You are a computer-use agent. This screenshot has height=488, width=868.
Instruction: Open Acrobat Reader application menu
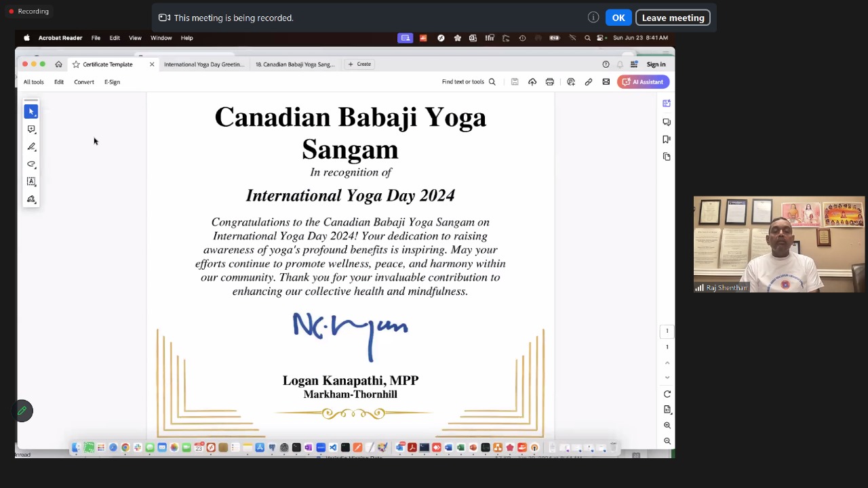(60, 38)
